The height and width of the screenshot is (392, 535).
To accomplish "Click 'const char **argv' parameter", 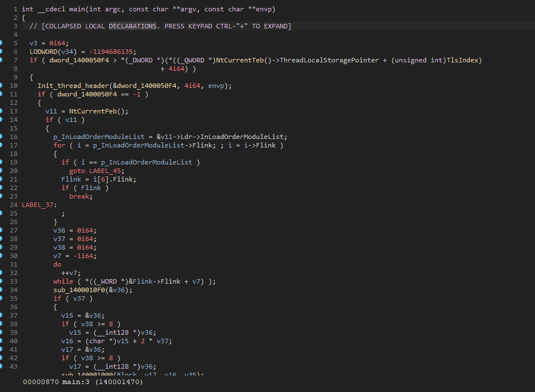I will 164,9.
